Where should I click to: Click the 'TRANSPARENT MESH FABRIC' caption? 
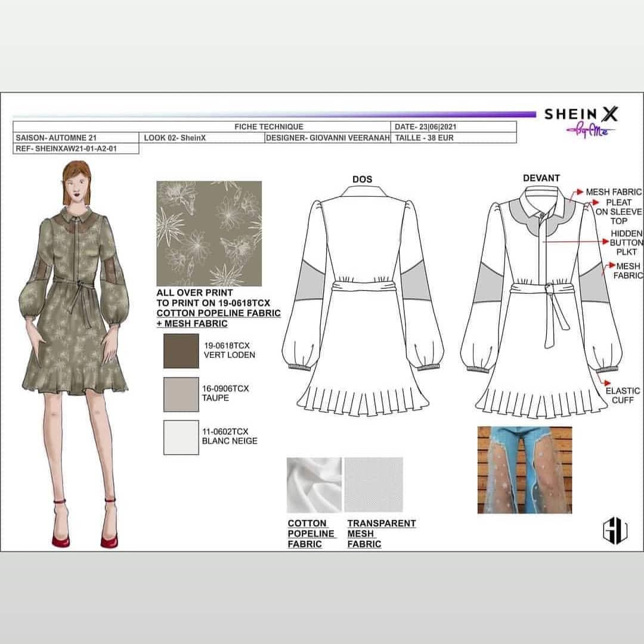tap(382, 534)
